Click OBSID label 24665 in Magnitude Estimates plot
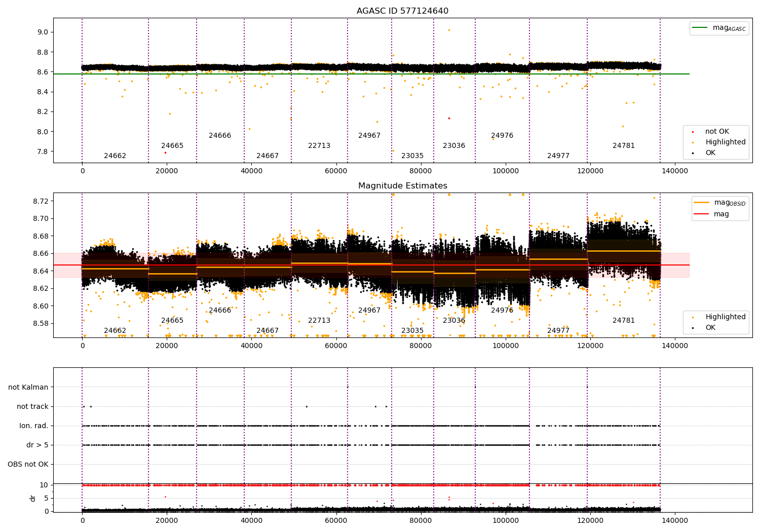The width and height of the screenshot is (760, 532). [x=172, y=321]
